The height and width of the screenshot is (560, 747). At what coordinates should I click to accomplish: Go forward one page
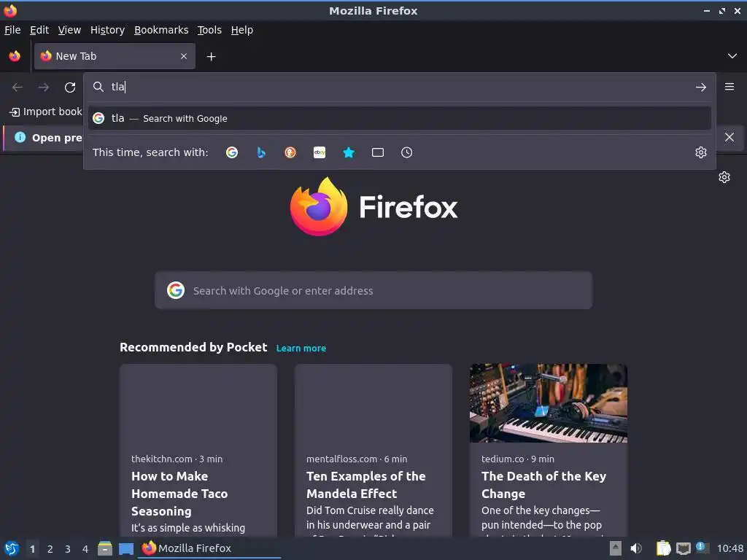pyautogui.click(x=44, y=87)
